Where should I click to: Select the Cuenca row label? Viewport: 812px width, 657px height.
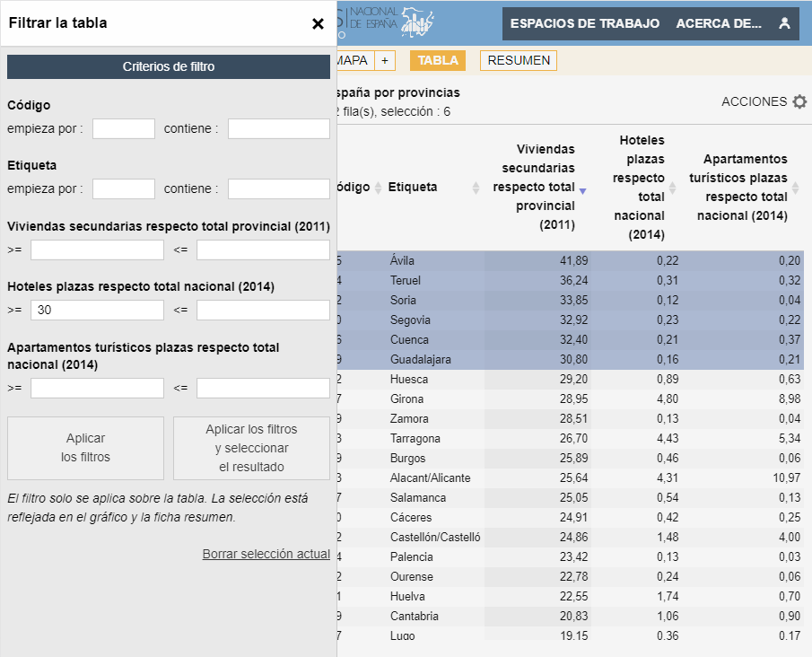point(410,339)
